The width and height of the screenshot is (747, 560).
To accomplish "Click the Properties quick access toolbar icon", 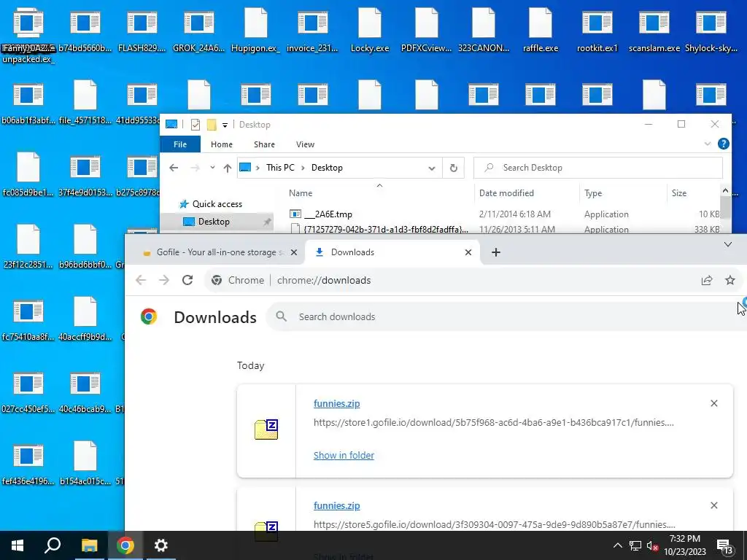I will coord(196,125).
